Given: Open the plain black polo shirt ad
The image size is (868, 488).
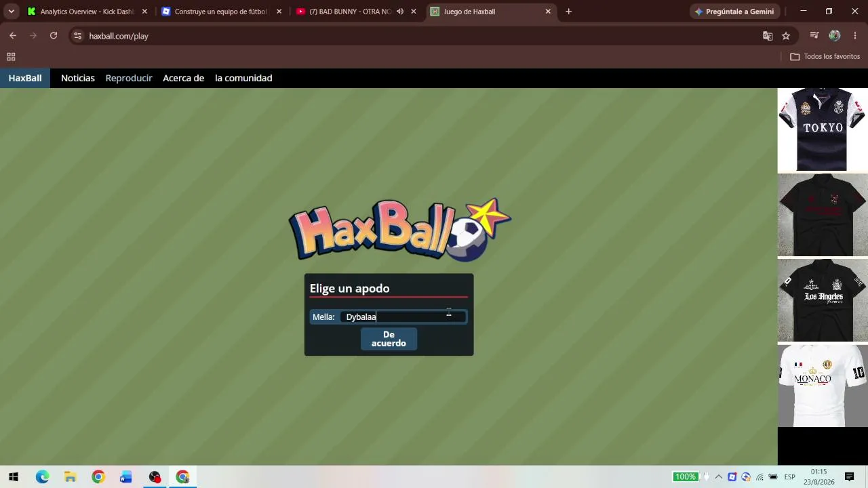Looking at the screenshot, I should 823,215.
